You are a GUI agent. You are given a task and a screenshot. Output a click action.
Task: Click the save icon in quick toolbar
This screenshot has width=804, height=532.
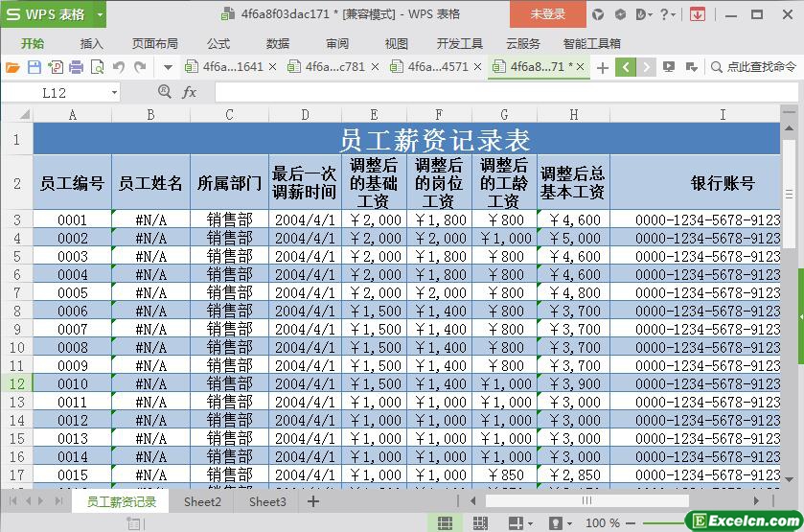[x=34, y=67]
